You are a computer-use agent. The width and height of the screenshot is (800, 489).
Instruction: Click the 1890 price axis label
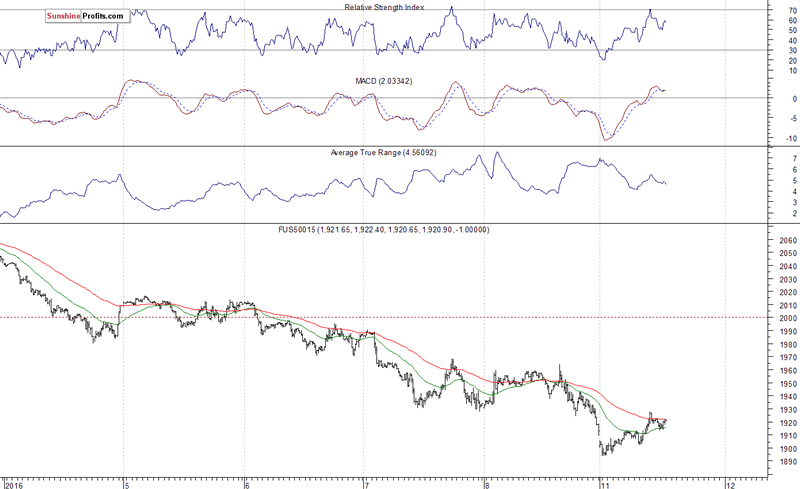pos(788,462)
